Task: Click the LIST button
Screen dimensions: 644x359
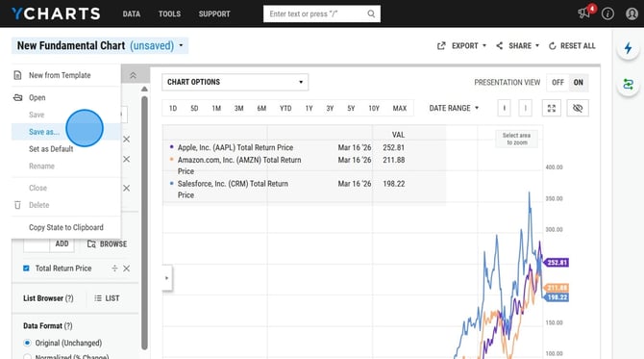Action: 107,298
